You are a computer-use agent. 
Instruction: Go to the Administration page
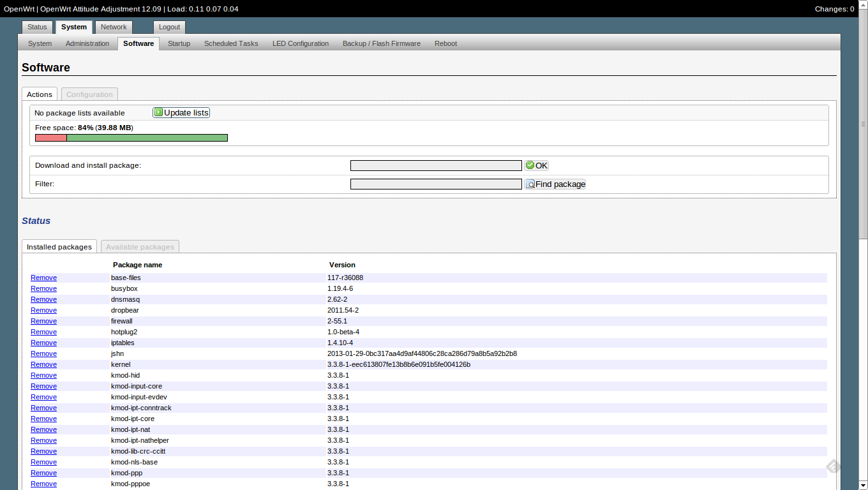click(87, 43)
